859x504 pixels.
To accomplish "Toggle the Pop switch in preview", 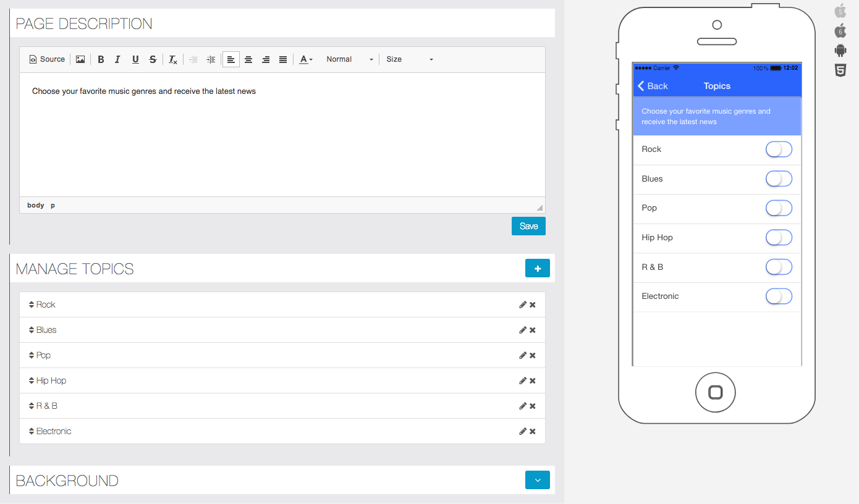I will click(x=779, y=208).
